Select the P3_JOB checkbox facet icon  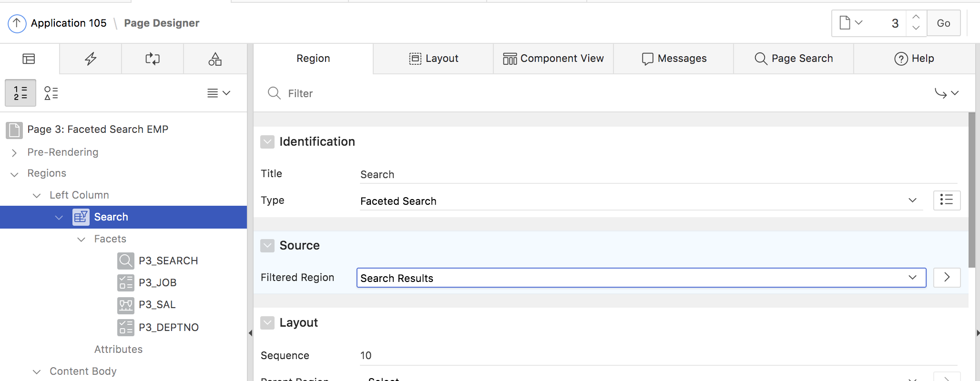[126, 282]
